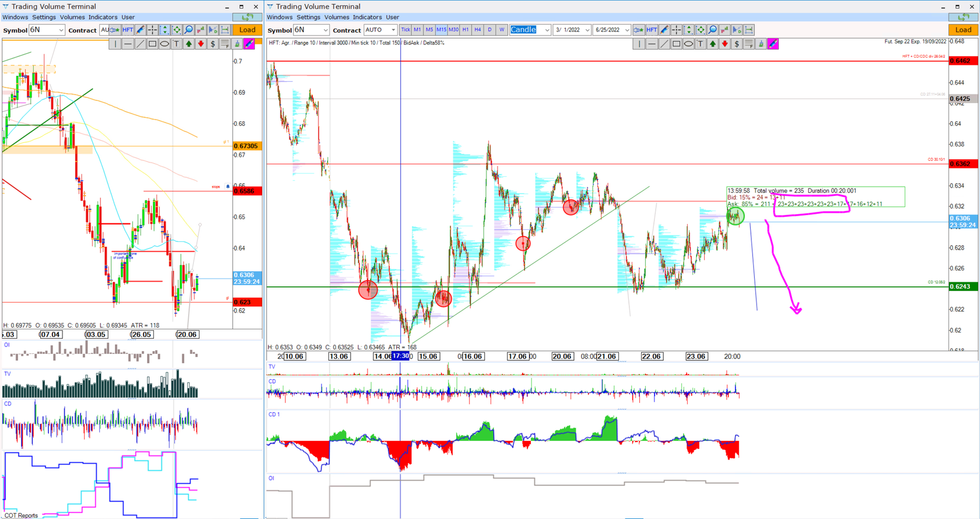Toggle vertical autoscale icon in the right window toolbar
The height and width of the screenshot is (519, 980).
pyautogui.click(x=689, y=30)
